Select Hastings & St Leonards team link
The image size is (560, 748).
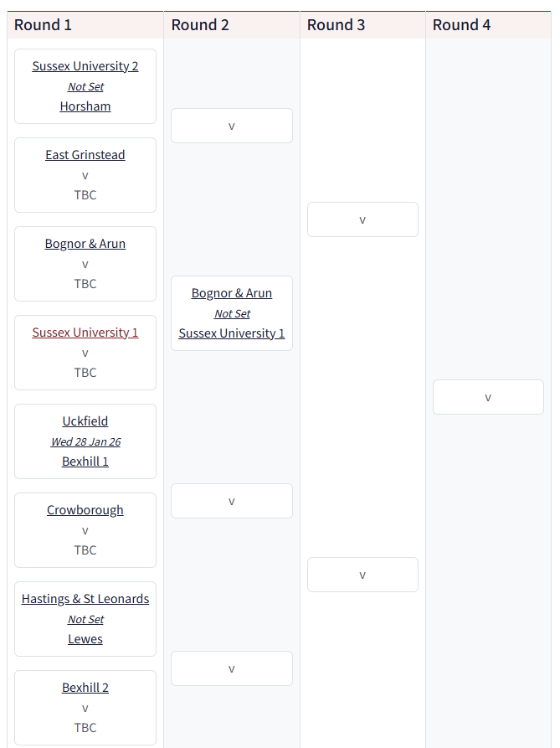(85, 599)
